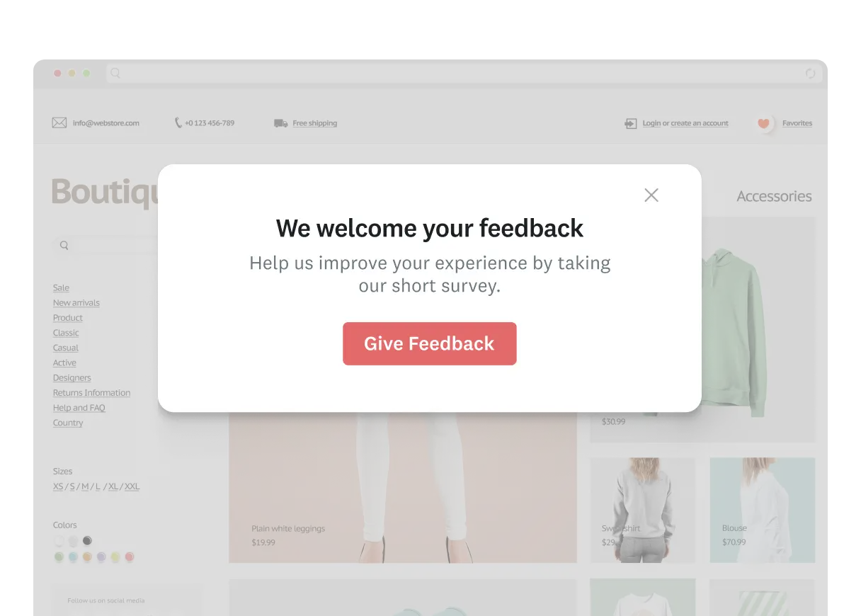Choose size XS

(x=58, y=486)
